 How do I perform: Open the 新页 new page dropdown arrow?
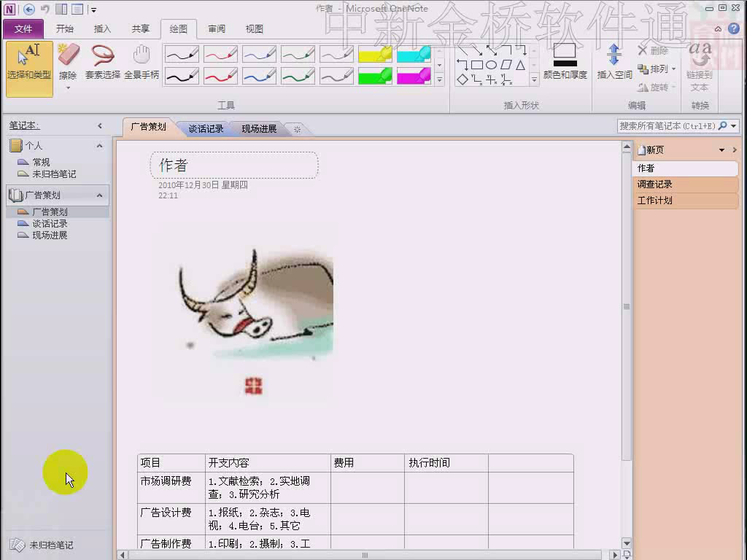721,150
